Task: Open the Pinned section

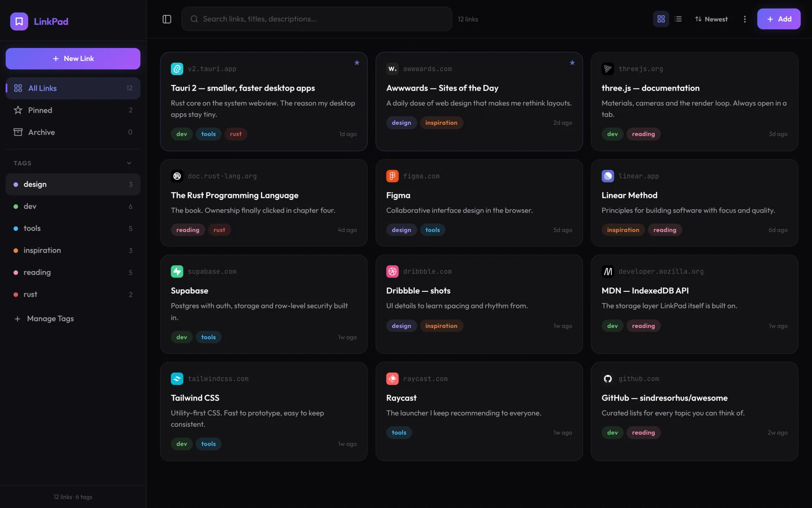Action: point(73,110)
